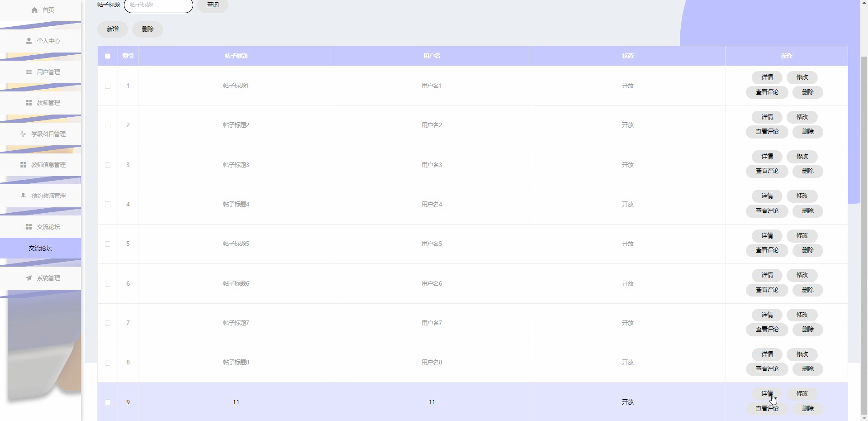Click the 帖子标题 column header
The width and height of the screenshot is (868, 421).
(236, 56)
